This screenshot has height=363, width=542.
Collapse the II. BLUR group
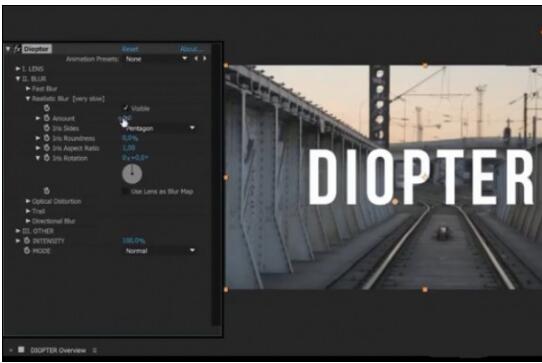(x=18, y=79)
